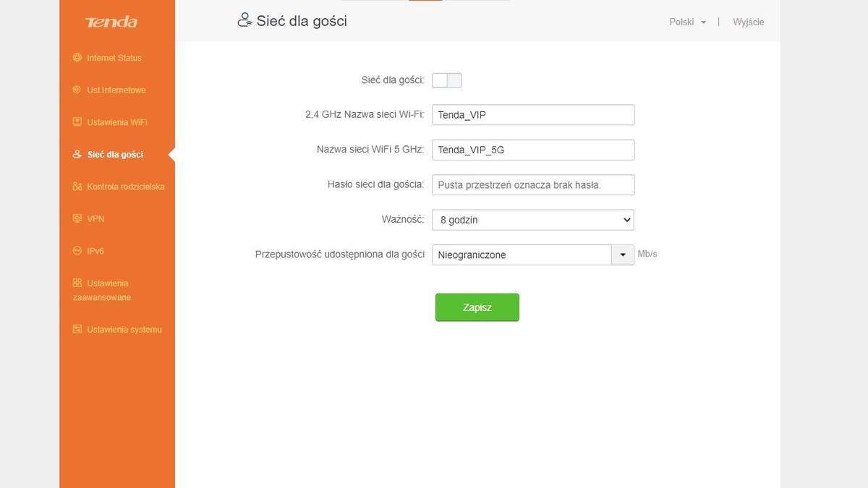Click the Ust.Internetowe sidebar icon
Image resolution: width=868 pixels, height=488 pixels.
coord(77,90)
